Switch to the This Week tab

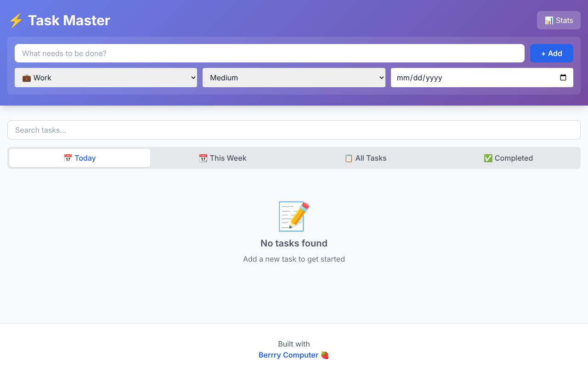[x=223, y=158]
